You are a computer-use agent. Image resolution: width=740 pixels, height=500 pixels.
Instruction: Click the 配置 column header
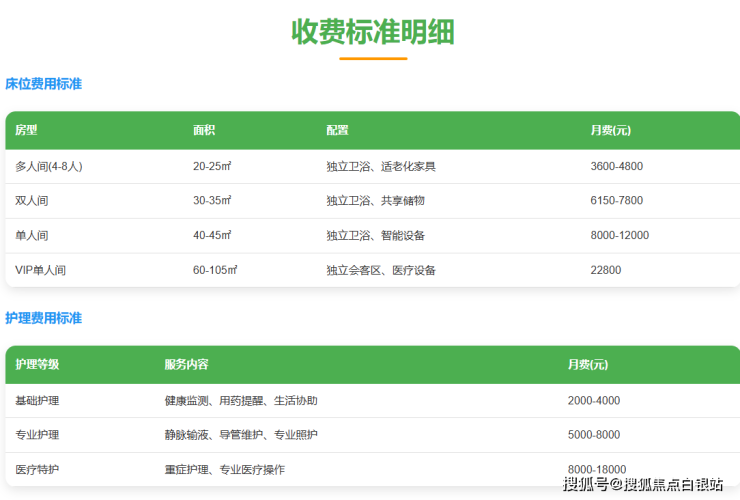click(337, 131)
